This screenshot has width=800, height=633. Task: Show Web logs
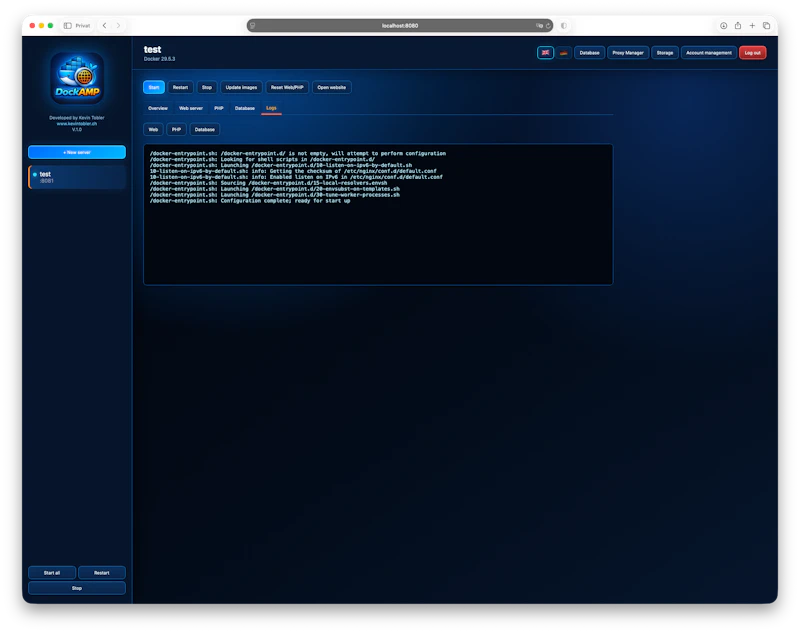click(x=153, y=130)
